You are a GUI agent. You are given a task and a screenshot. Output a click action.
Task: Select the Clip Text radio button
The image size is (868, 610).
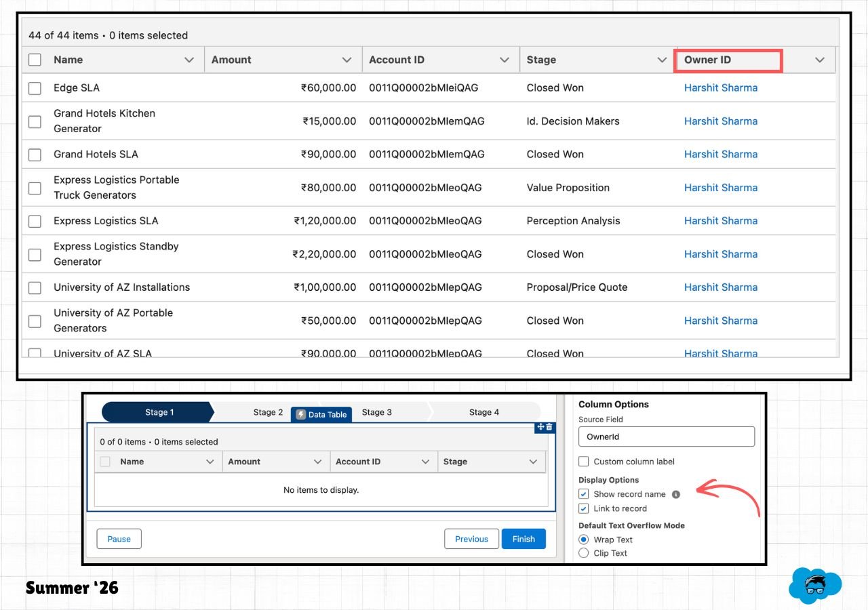click(x=583, y=553)
